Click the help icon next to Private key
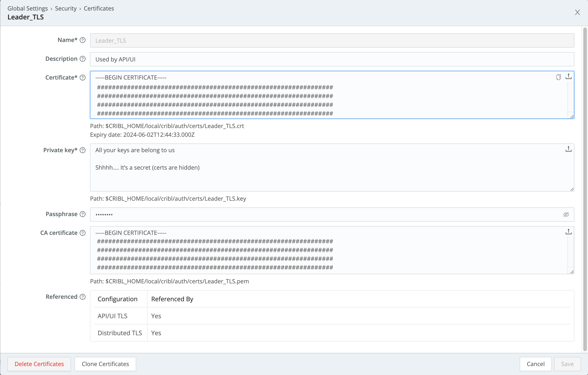This screenshot has width=588, height=375. pos(83,150)
